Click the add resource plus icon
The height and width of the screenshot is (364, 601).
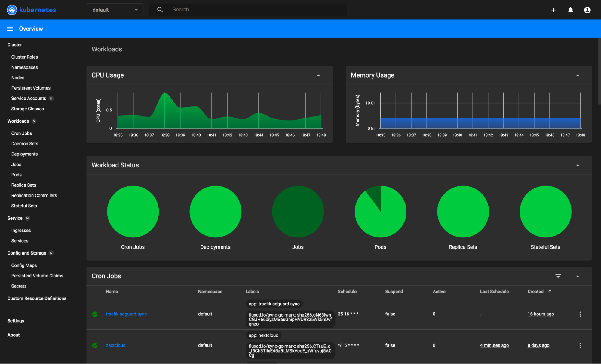click(553, 9)
